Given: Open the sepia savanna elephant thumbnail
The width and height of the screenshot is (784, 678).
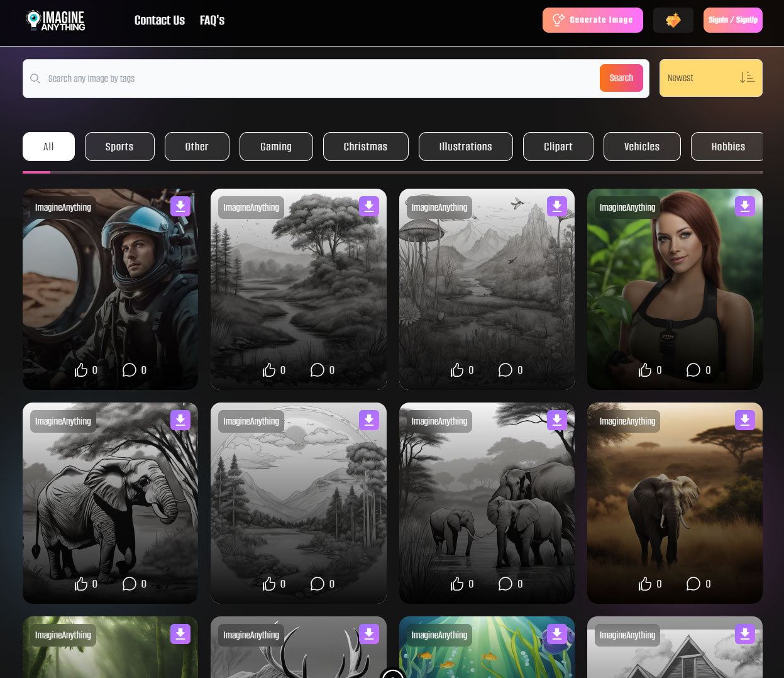Looking at the screenshot, I should click(x=675, y=503).
